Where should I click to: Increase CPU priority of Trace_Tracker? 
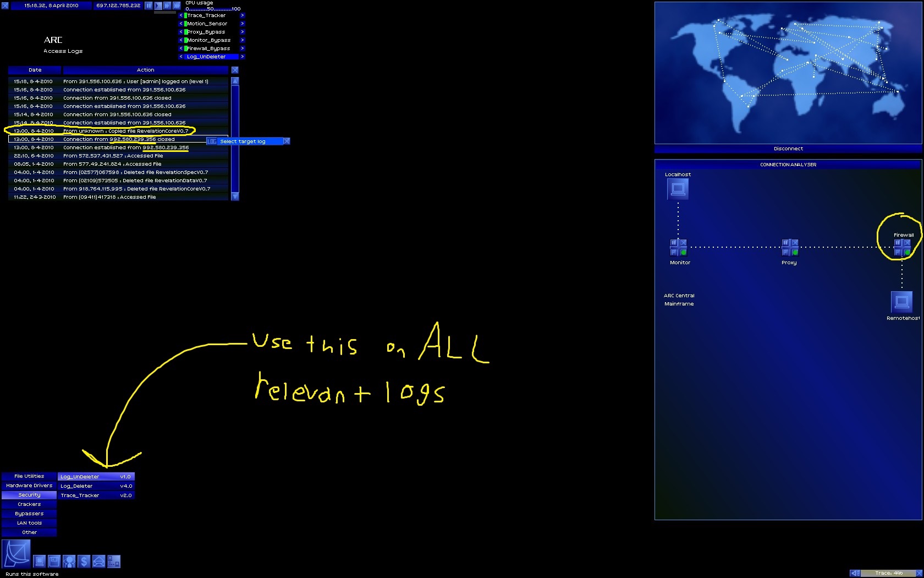(242, 15)
